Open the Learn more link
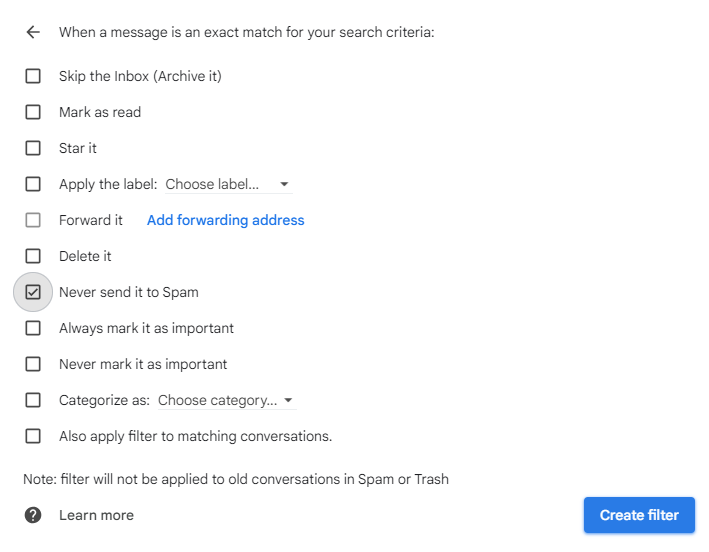709x552 pixels. [96, 515]
